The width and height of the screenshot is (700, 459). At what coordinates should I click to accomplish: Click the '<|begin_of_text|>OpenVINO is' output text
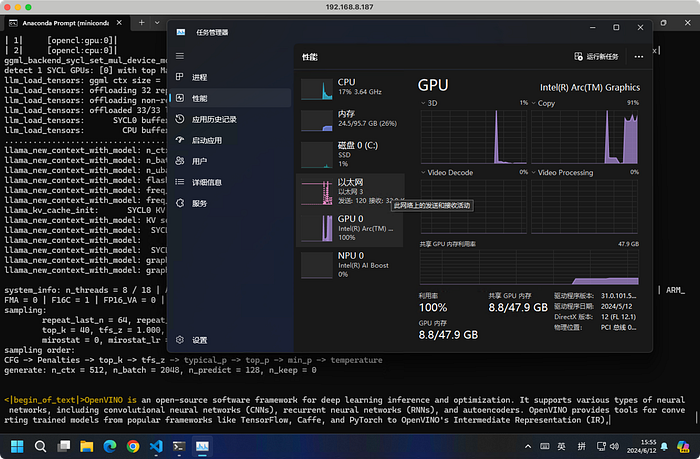[x=71, y=400]
